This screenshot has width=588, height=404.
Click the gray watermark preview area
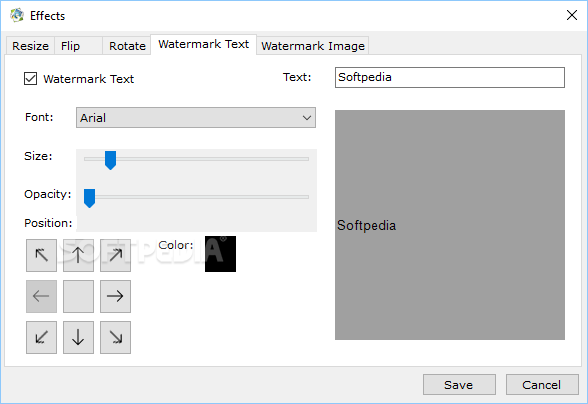tap(450, 225)
